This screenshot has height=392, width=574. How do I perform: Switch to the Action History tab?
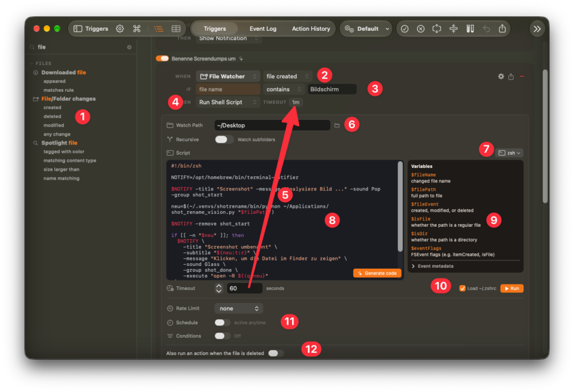tap(311, 29)
